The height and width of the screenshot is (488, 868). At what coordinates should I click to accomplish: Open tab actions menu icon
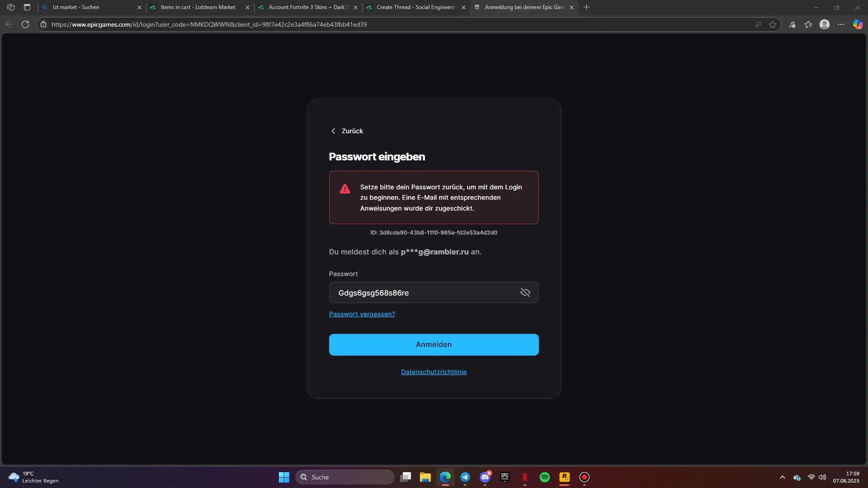[x=27, y=7]
